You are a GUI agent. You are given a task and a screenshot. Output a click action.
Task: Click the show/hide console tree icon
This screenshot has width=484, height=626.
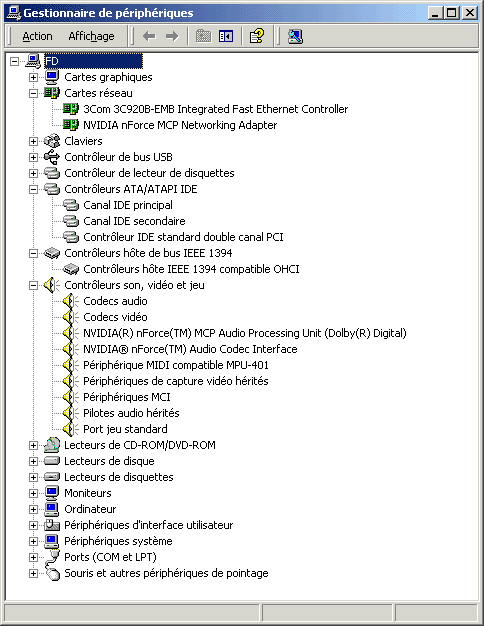[x=226, y=36]
